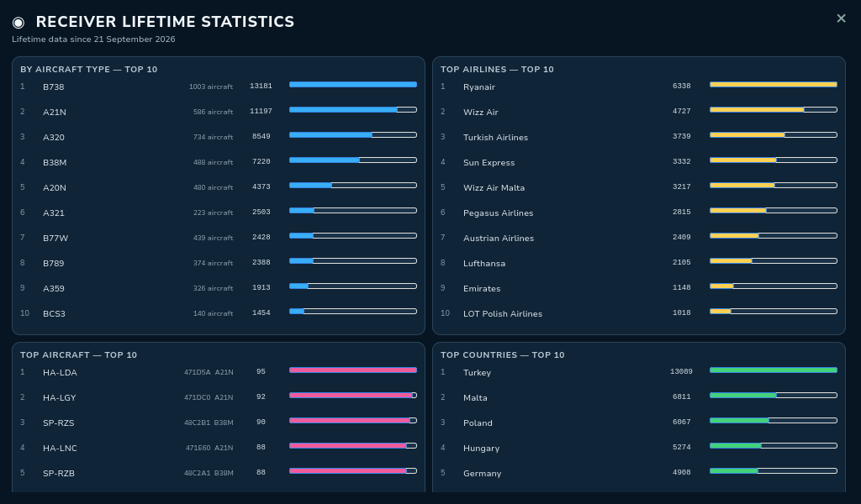Click the Emirates yellow progress bar
Screen dimensions: 861x504
[x=774, y=286]
